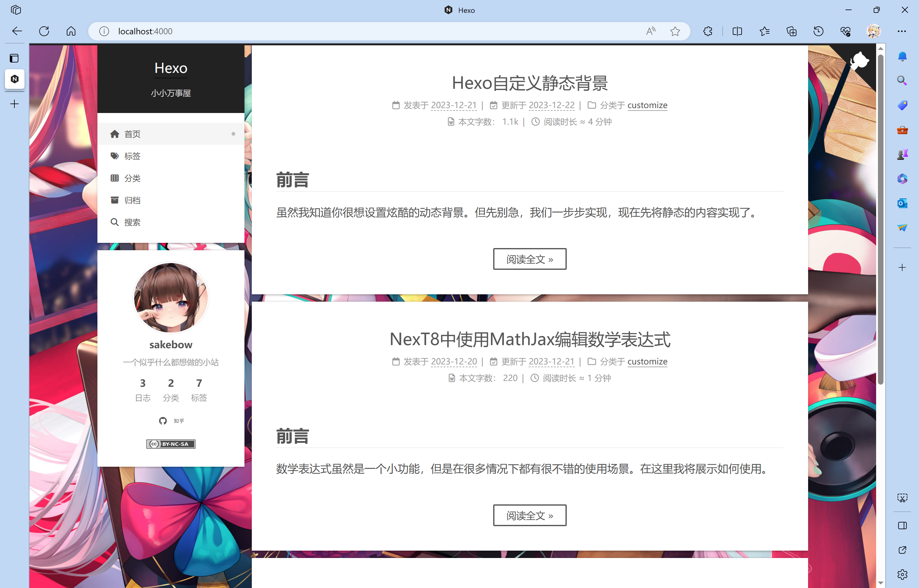The height and width of the screenshot is (588, 919).
Task: Expand the tab actions menu at top-left
Action: [x=16, y=10]
